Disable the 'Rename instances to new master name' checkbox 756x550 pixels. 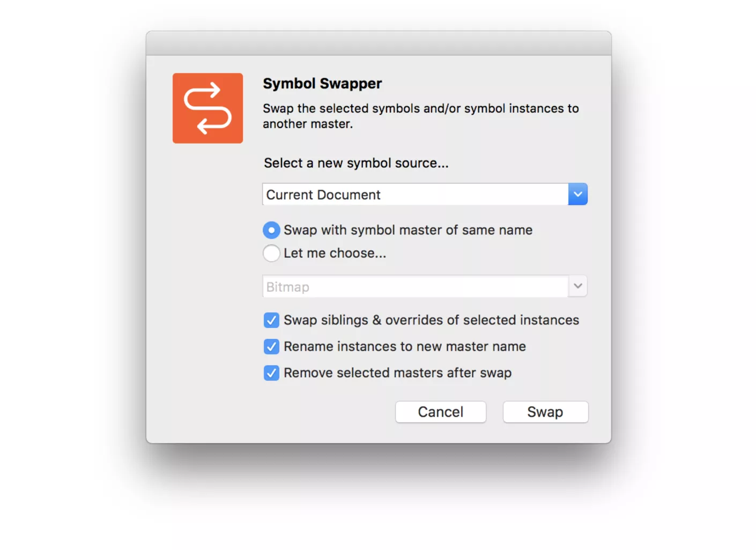coord(271,347)
